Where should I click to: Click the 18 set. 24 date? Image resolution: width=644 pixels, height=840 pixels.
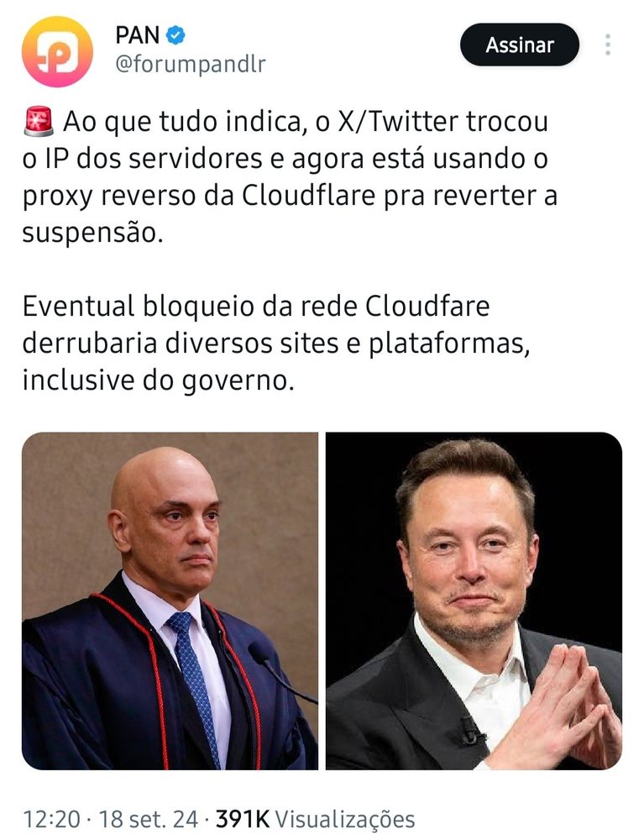[x=149, y=820]
